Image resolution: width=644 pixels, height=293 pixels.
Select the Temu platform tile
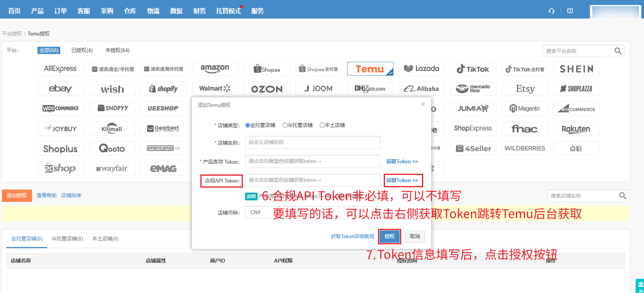pyautogui.click(x=370, y=69)
